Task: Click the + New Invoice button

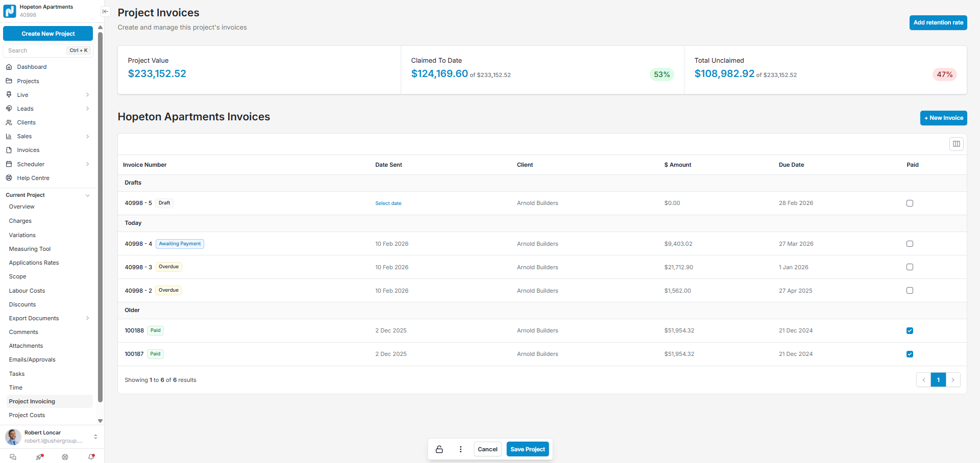Action: 943,118
